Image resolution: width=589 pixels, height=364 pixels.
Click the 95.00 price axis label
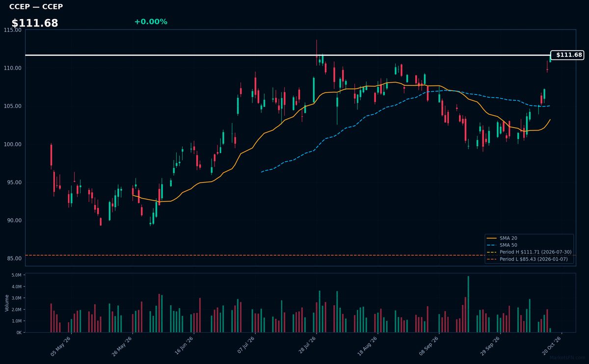coord(14,182)
